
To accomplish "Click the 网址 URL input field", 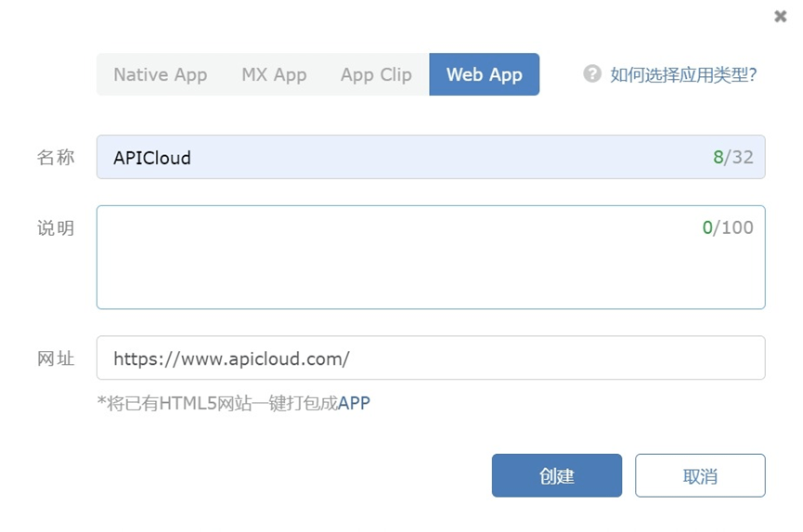I will [x=431, y=357].
